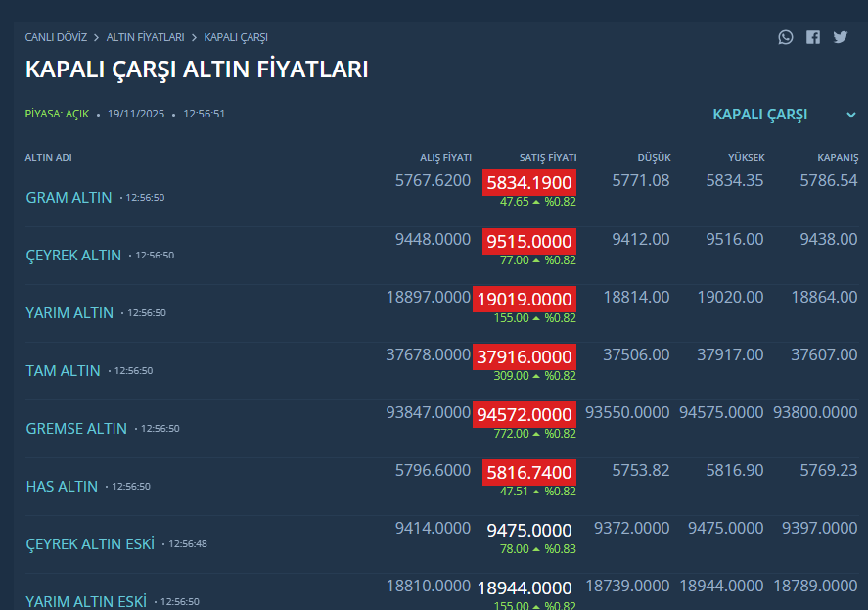Open Yarım Altın details
Screen dimensions: 868x610
pos(69,312)
